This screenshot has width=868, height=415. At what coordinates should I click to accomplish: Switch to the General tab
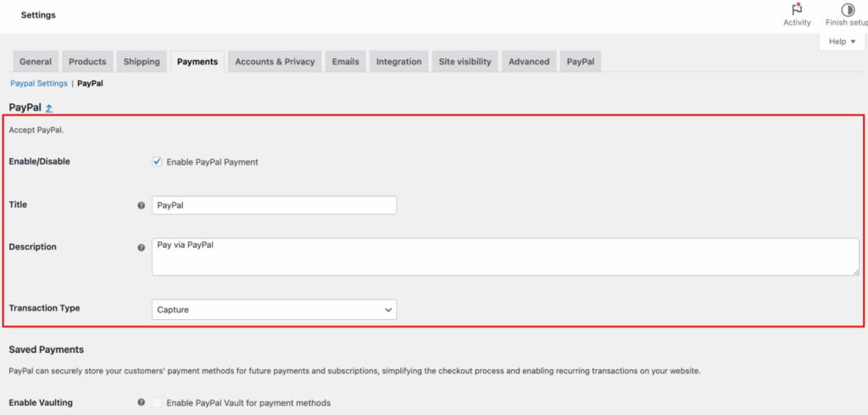click(x=36, y=61)
